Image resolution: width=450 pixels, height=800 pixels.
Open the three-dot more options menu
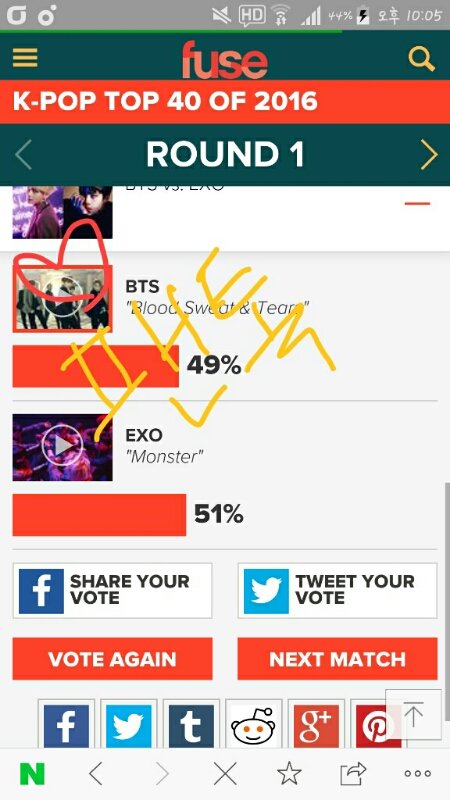pos(418,774)
